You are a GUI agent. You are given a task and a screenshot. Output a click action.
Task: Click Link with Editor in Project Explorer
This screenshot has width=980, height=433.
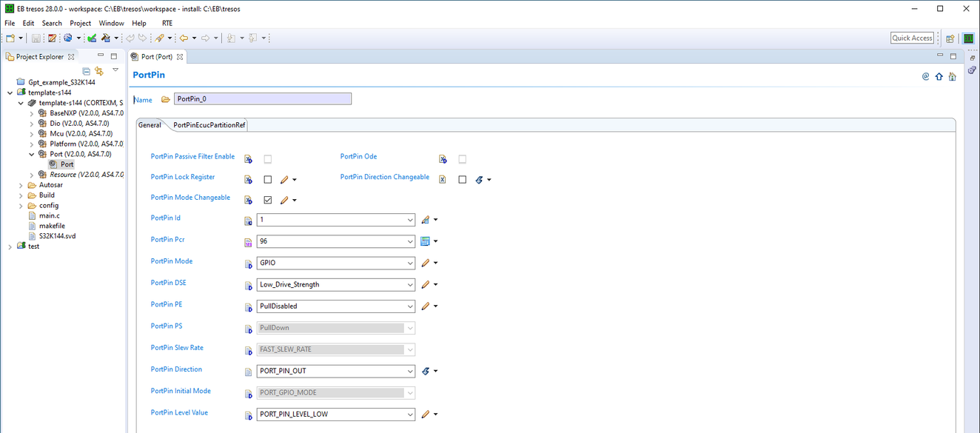[99, 71]
